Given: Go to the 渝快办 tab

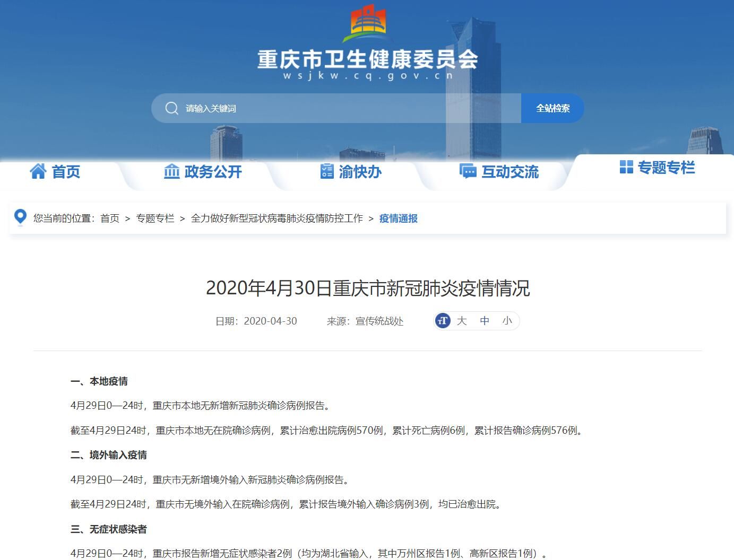Looking at the screenshot, I should click(x=360, y=171).
